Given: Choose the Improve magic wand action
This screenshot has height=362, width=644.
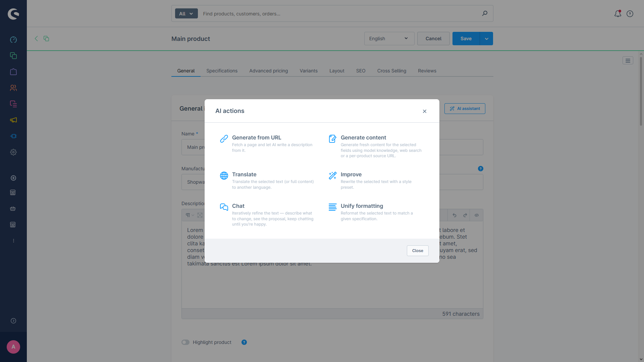Looking at the screenshot, I should coord(333,176).
